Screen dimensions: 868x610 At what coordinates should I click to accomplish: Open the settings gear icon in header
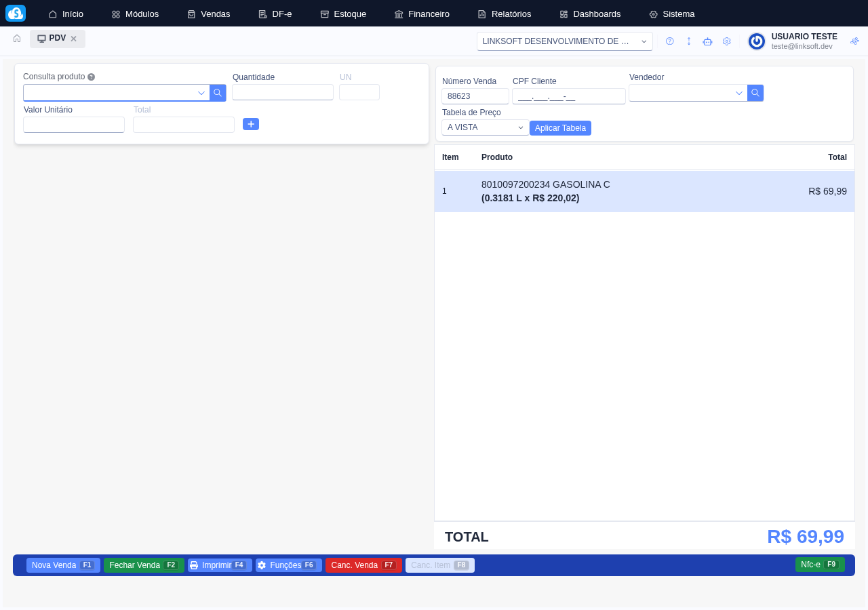click(727, 41)
